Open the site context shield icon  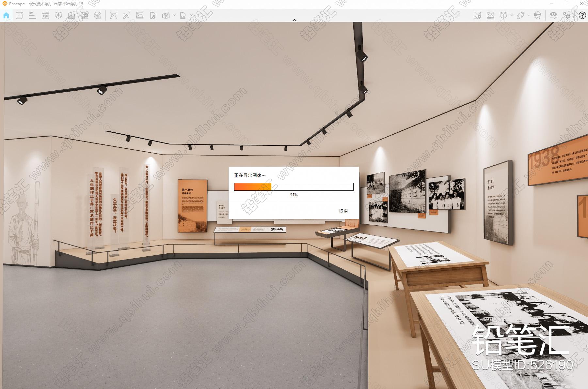pyautogui.click(x=58, y=15)
